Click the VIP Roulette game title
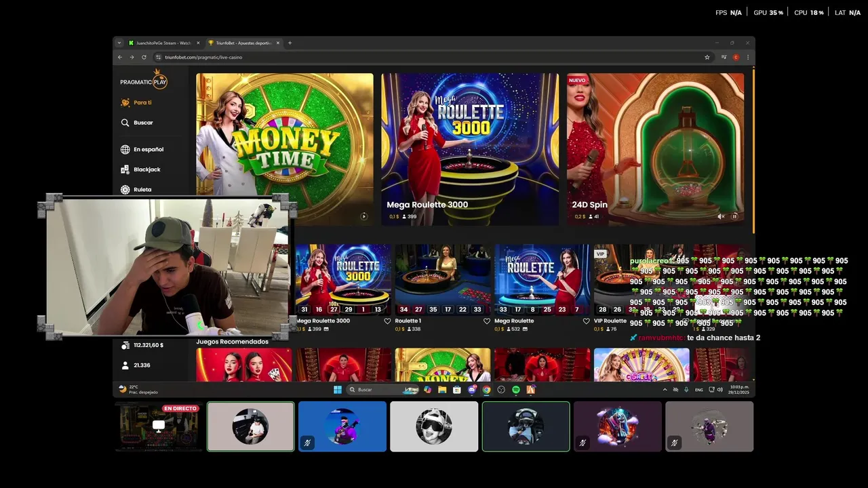868x488 pixels. point(610,321)
